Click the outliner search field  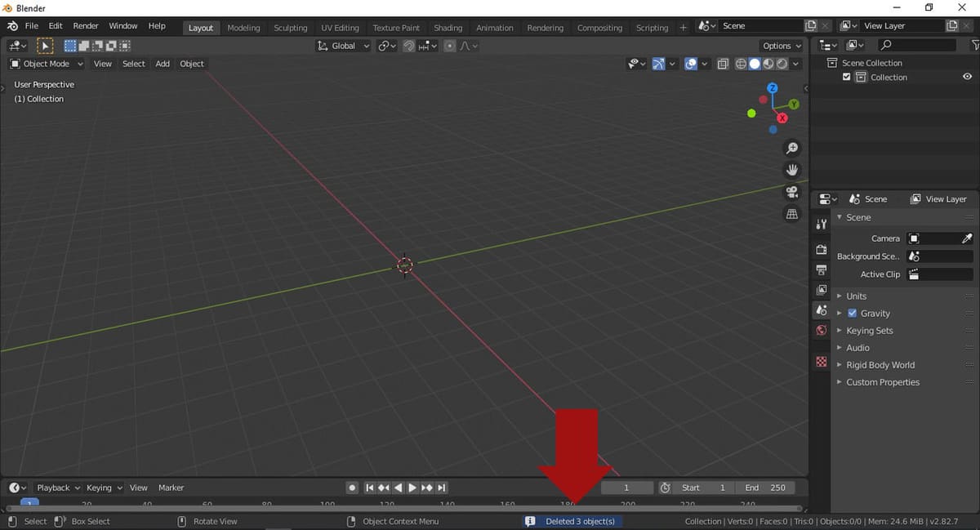(x=917, y=45)
